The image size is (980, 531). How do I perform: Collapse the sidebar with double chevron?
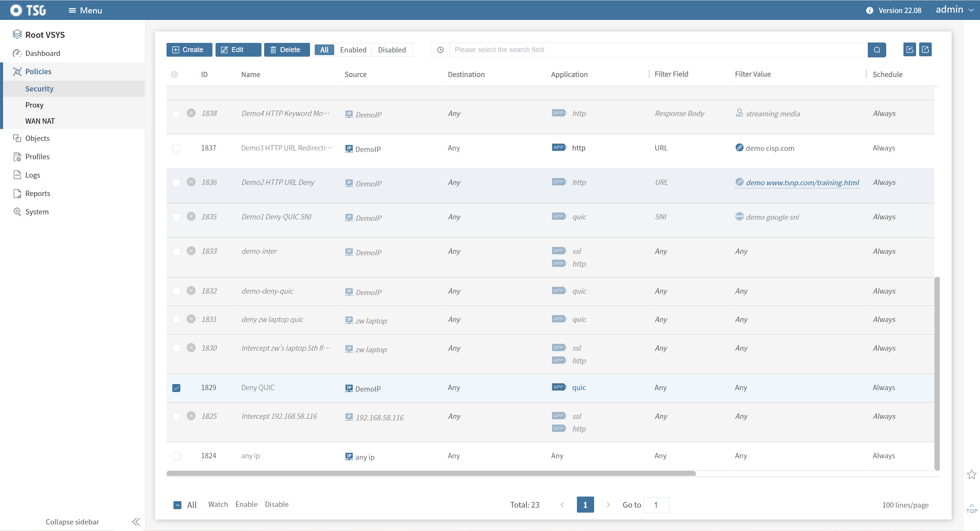136,522
